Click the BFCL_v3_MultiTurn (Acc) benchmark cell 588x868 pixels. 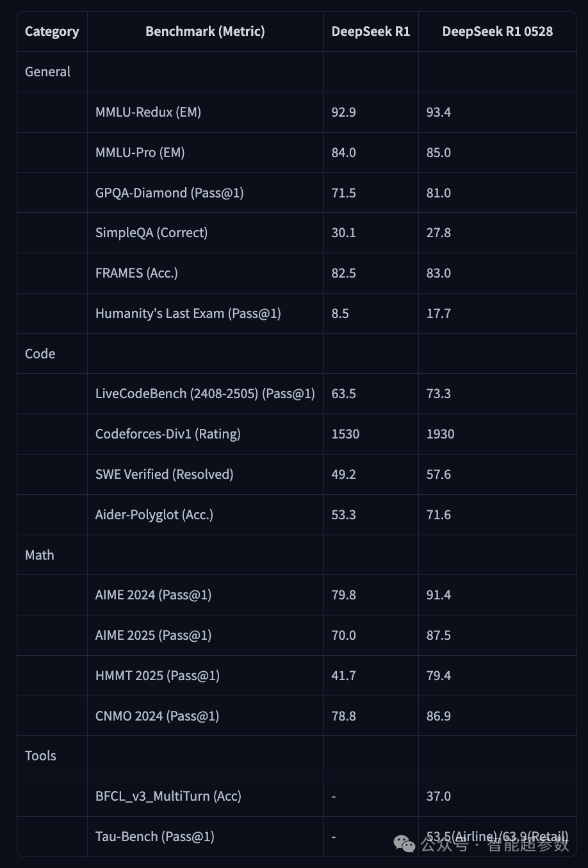(168, 796)
